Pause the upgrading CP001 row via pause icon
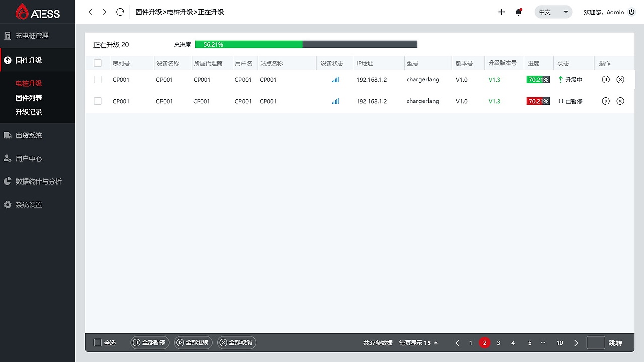 pos(606,79)
